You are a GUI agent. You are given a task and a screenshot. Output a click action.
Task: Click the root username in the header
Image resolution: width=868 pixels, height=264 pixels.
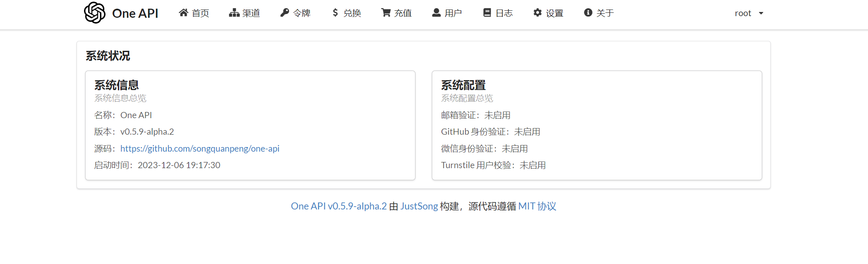coord(743,13)
